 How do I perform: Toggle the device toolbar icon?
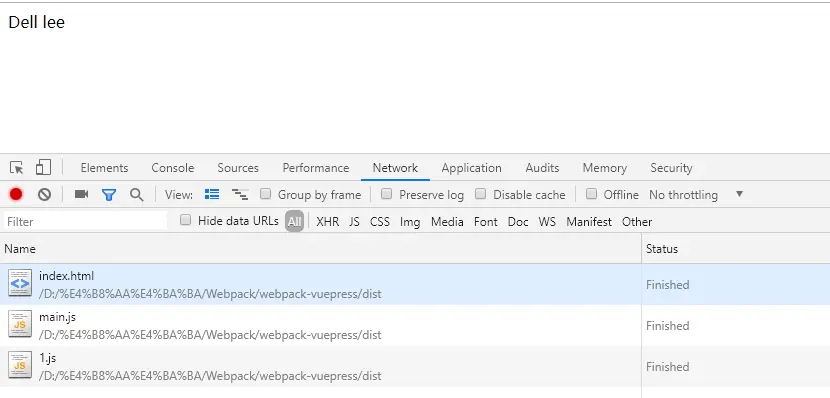(x=43, y=168)
